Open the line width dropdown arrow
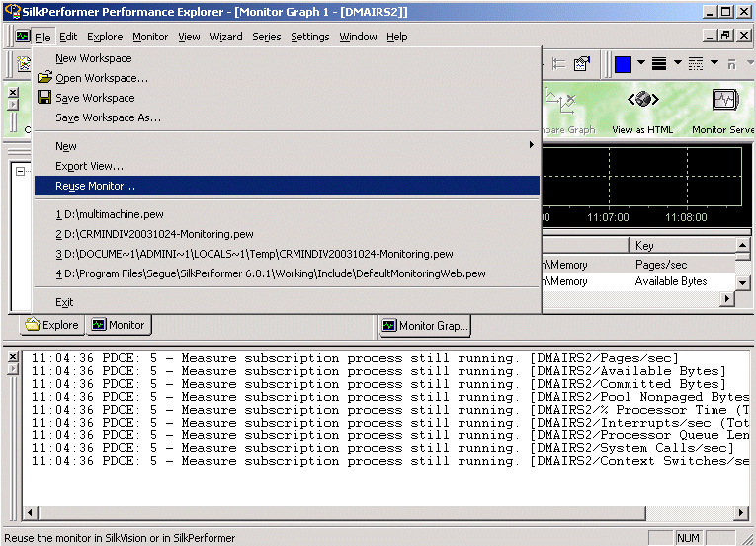 coord(677,62)
